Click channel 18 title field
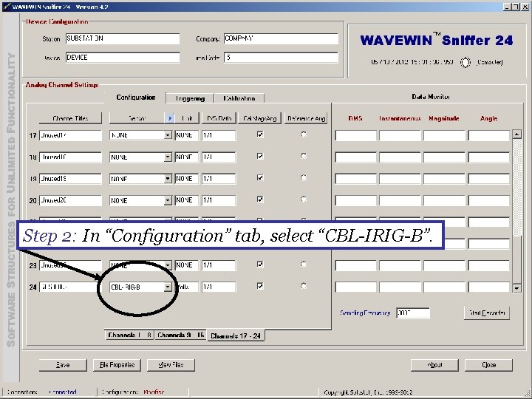 tap(70, 157)
